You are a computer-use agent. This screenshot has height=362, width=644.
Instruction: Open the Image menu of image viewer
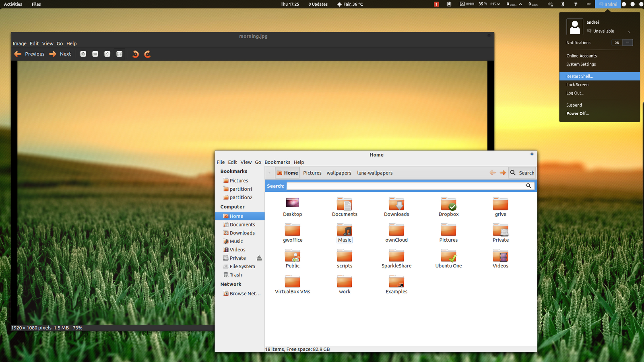coord(19,43)
